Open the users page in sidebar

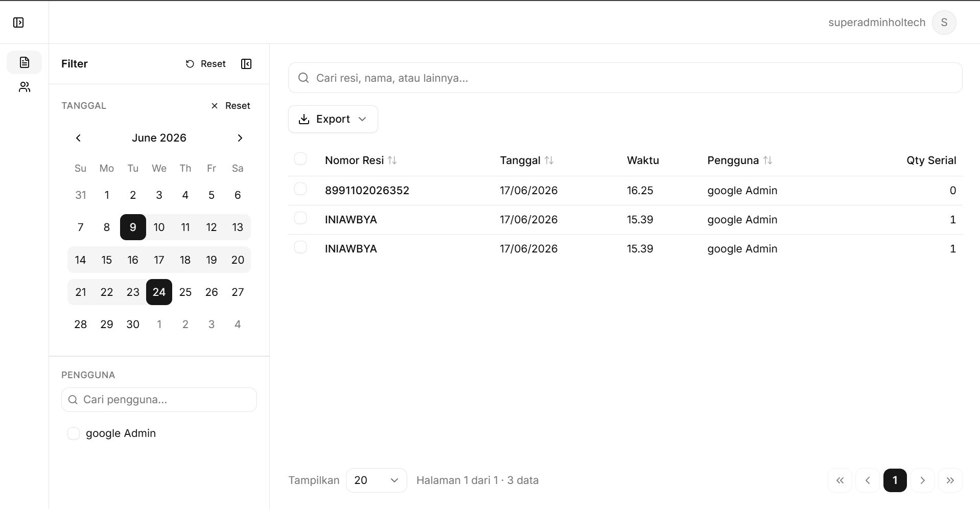click(x=25, y=87)
